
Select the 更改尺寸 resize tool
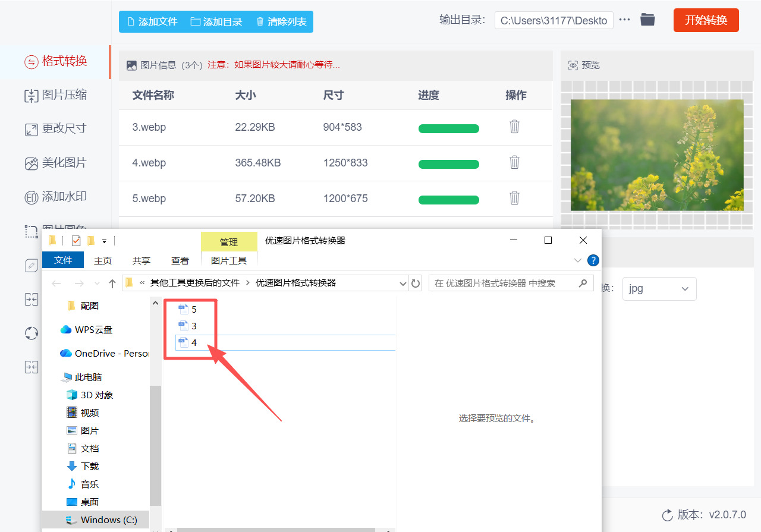pos(55,129)
